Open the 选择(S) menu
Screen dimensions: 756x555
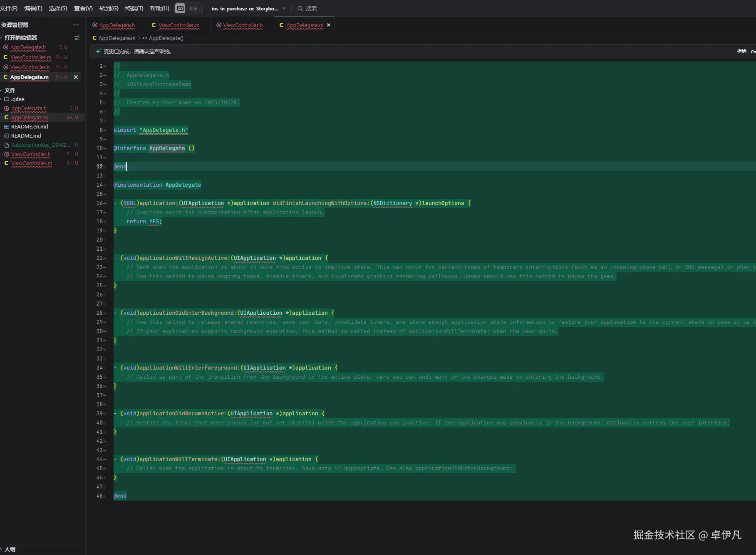click(58, 8)
